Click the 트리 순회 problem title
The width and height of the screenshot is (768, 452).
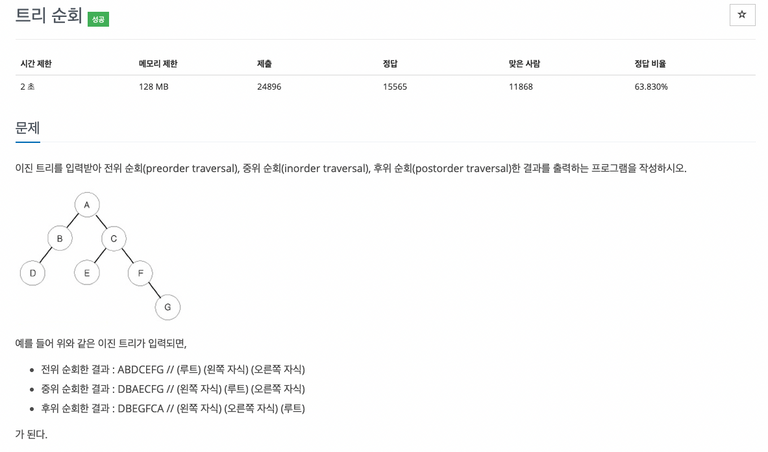click(48, 15)
